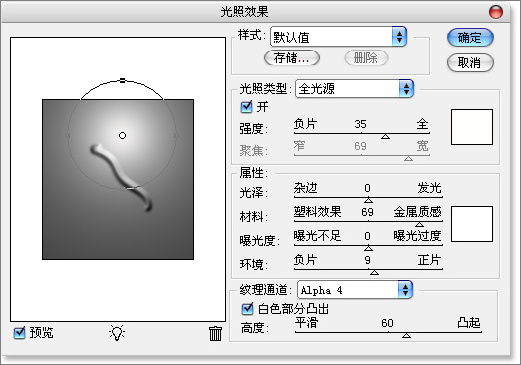Click the red close button in title bar

tap(496, 12)
